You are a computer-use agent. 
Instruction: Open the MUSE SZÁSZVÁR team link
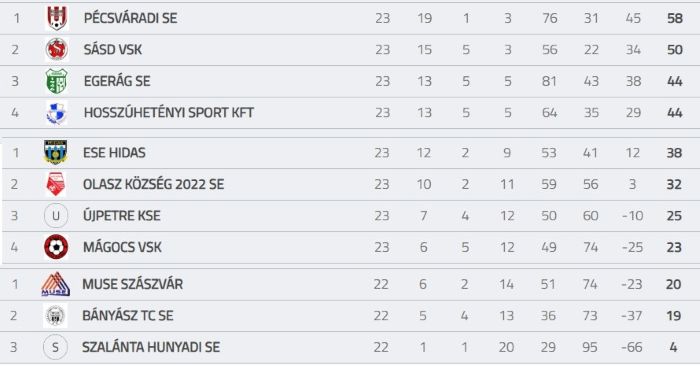point(133,284)
